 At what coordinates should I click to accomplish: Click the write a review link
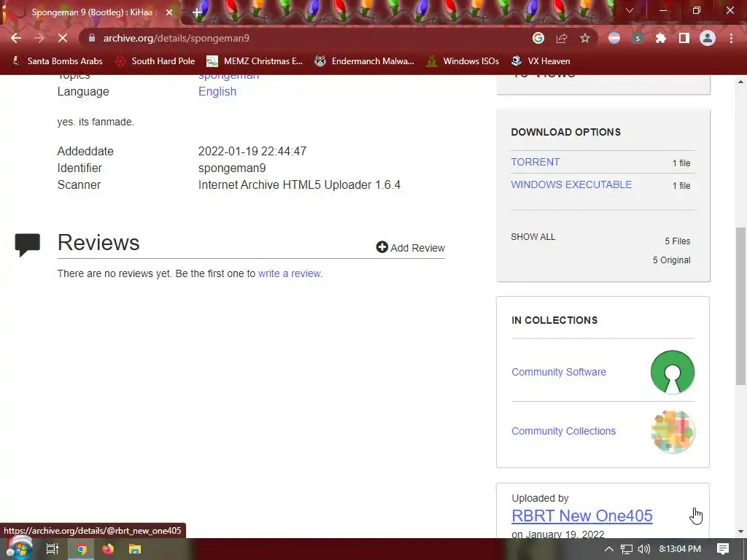coord(289,273)
